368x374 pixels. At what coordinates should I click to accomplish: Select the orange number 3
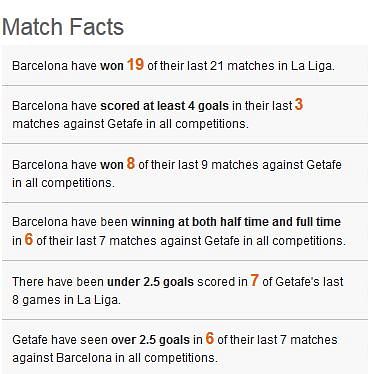coord(299,104)
